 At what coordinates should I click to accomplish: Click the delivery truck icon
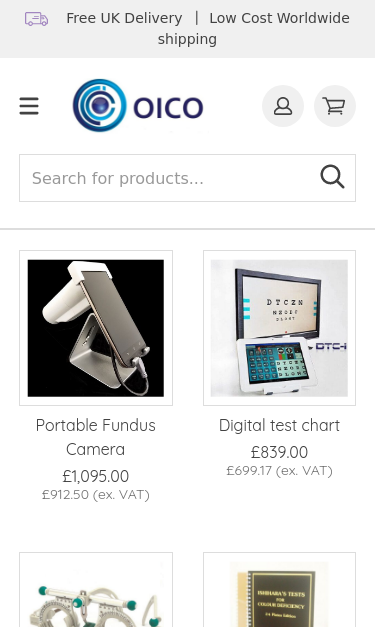[36, 19]
